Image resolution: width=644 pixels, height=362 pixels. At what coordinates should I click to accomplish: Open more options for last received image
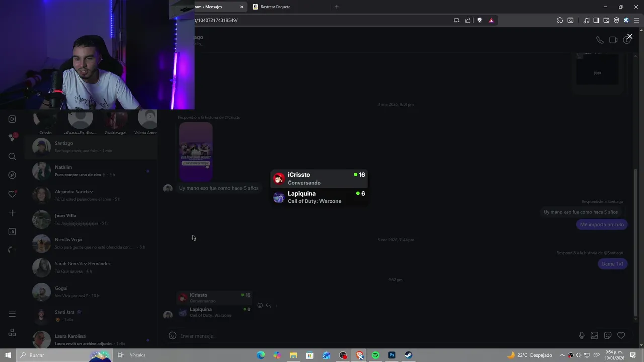click(276, 305)
